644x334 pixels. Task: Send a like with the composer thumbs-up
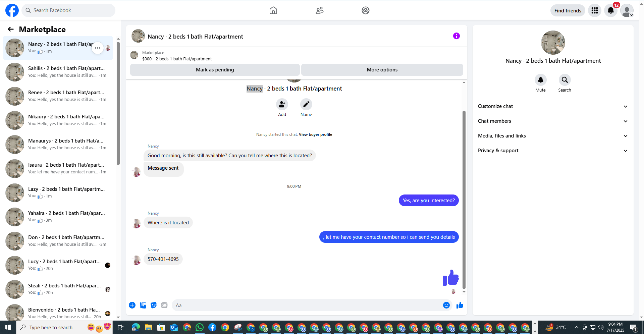[460, 305]
